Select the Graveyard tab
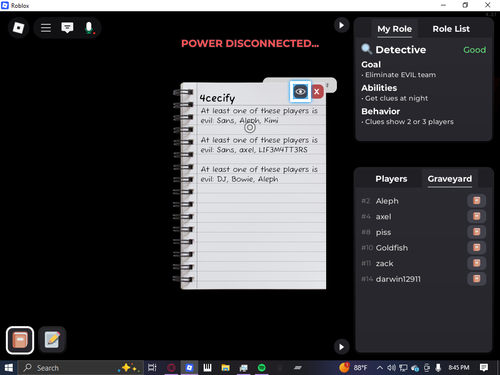 tap(450, 179)
